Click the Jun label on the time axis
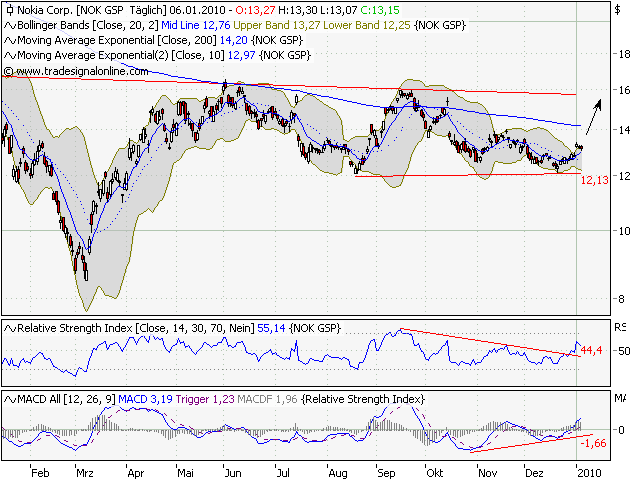This screenshot has height=480, width=640. click(233, 473)
